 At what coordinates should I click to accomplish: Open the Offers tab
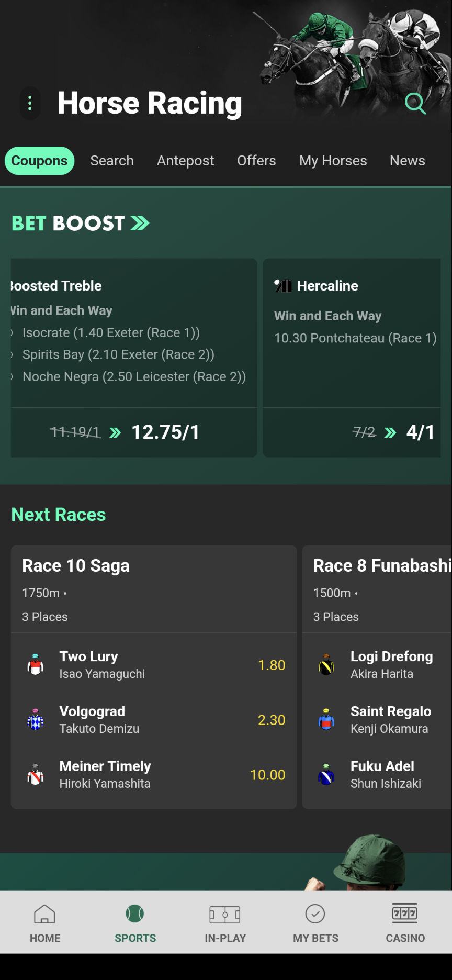click(x=256, y=161)
